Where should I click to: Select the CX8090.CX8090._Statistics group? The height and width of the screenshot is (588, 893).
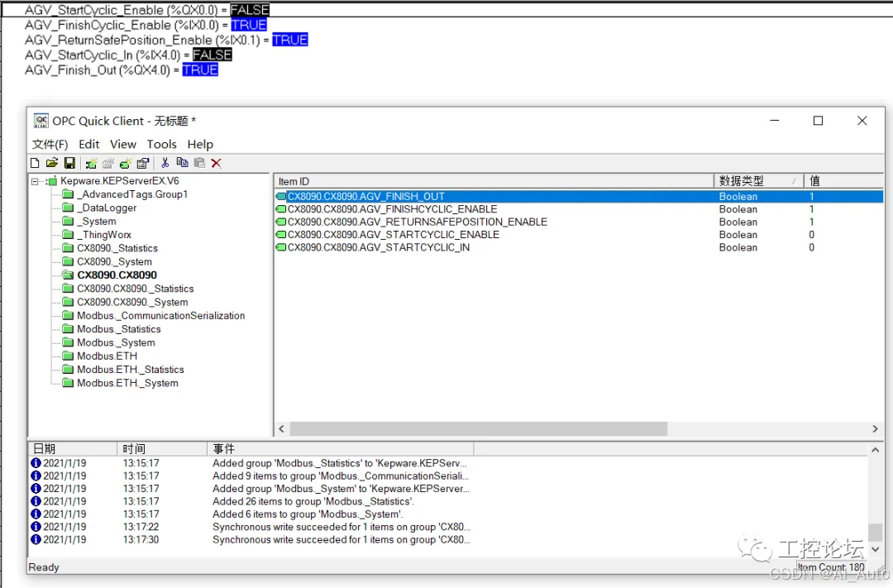click(136, 289)
